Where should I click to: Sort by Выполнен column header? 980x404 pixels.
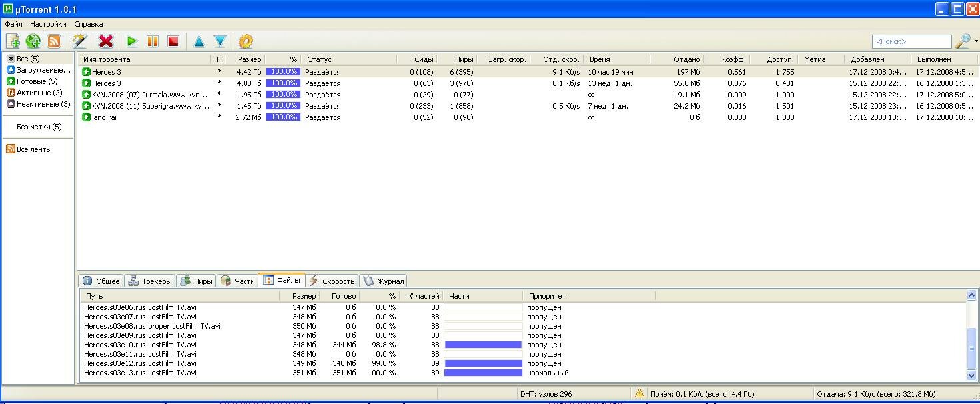point(944,59)
